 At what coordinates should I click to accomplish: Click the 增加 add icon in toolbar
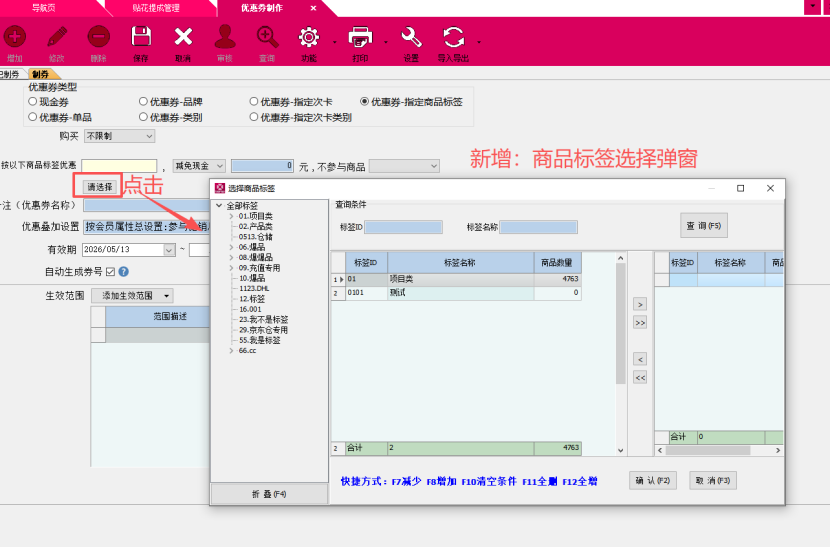click(x=15, y=37)
